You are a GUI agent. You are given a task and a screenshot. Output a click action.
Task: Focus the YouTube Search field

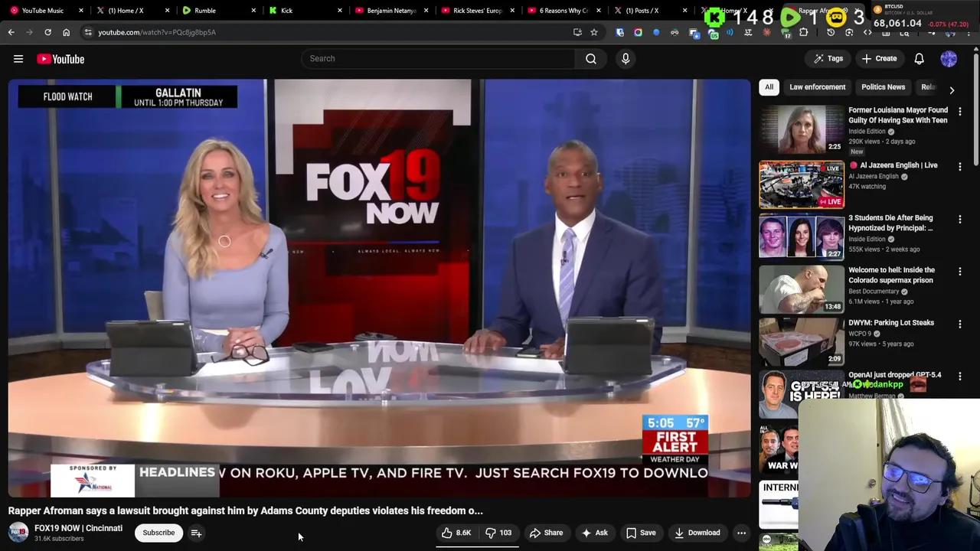pyautogui.click(x=439, y=59)
